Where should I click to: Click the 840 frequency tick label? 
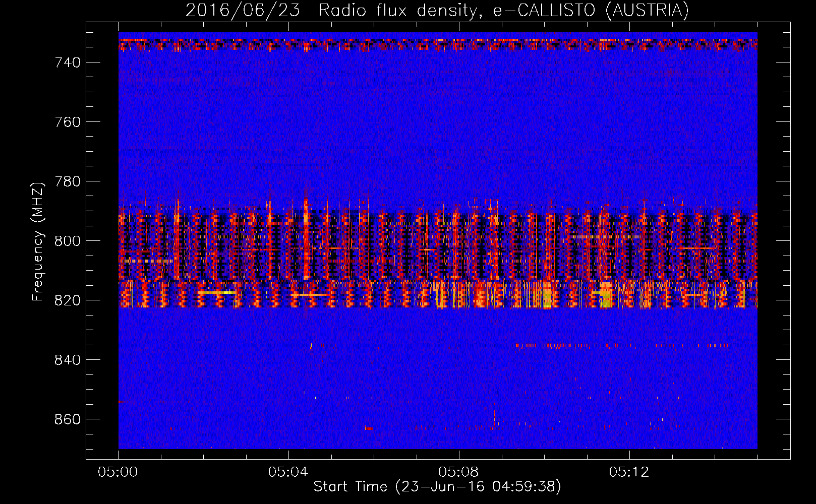[68, 360]
